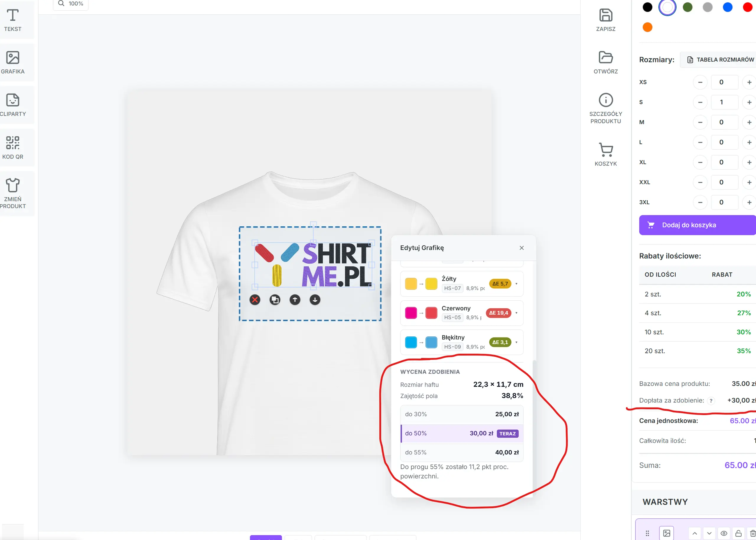Expand the Żółty thread color dropdown

(x=516, y=284)
